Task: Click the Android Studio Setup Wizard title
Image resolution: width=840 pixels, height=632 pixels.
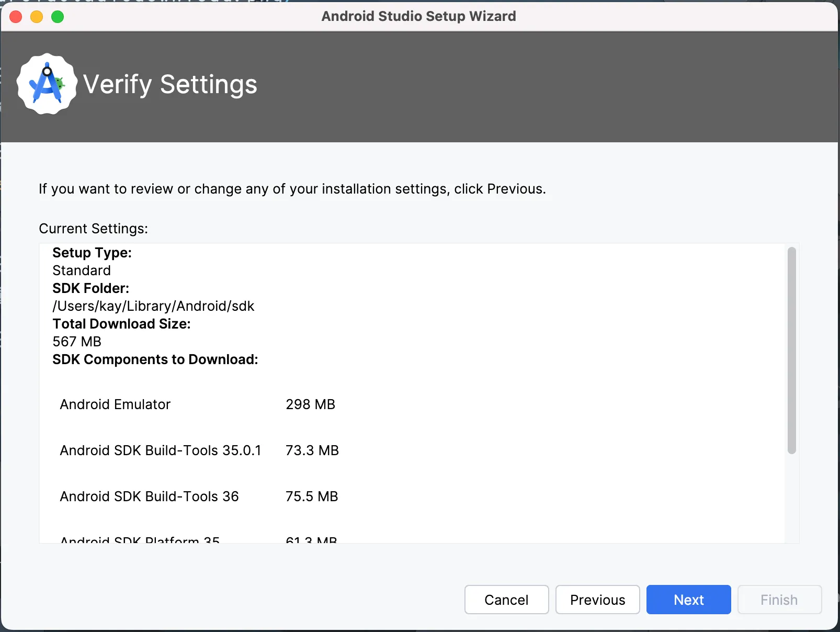Action: (418, 16)
